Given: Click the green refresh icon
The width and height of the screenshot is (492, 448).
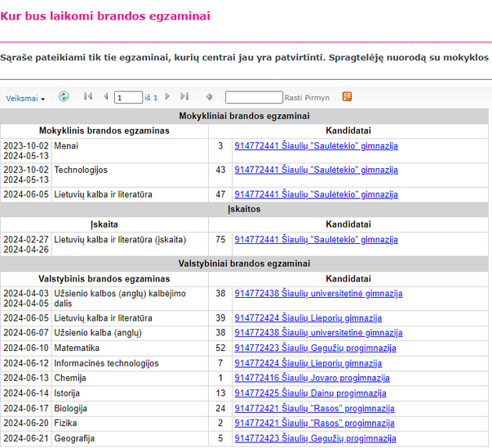Looking at the screenshot, I should pos(64,96).
